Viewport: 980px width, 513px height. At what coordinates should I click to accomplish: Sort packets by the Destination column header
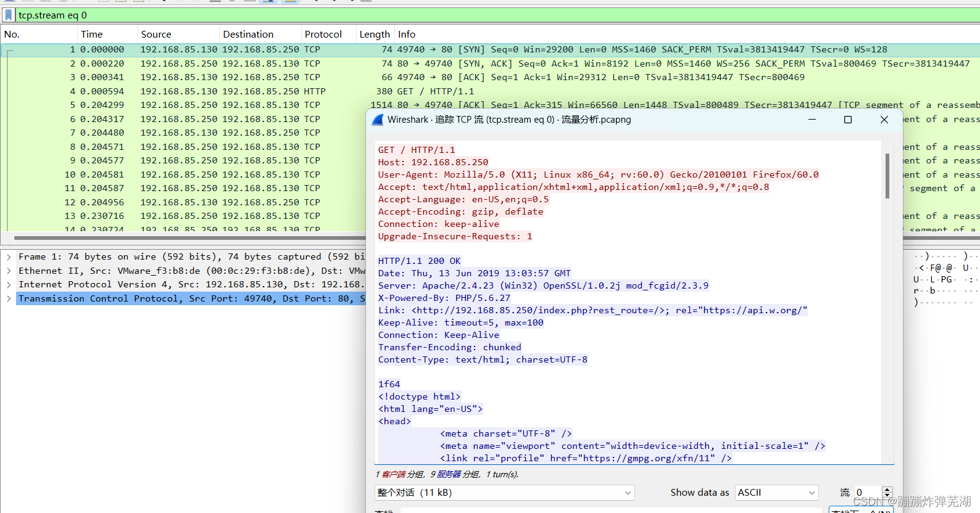[260, 35]
